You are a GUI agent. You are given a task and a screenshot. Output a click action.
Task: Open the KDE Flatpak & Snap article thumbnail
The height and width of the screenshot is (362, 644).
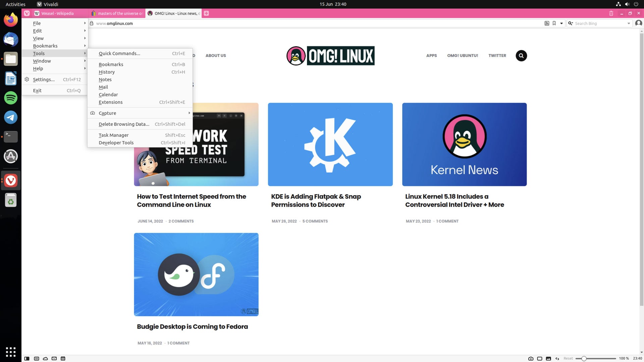(330, 144)
